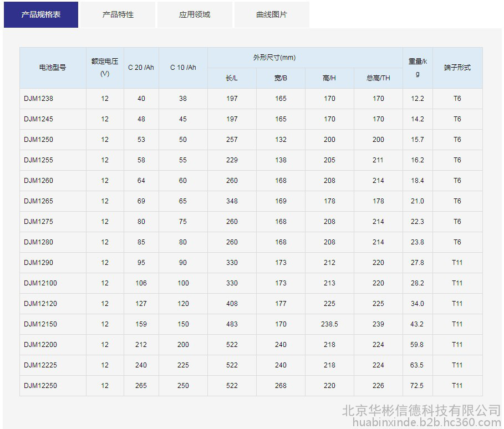Viewport: 504px width, 429px height.
Task: Click the 总高/TH subheader
Action: point(378,78)
